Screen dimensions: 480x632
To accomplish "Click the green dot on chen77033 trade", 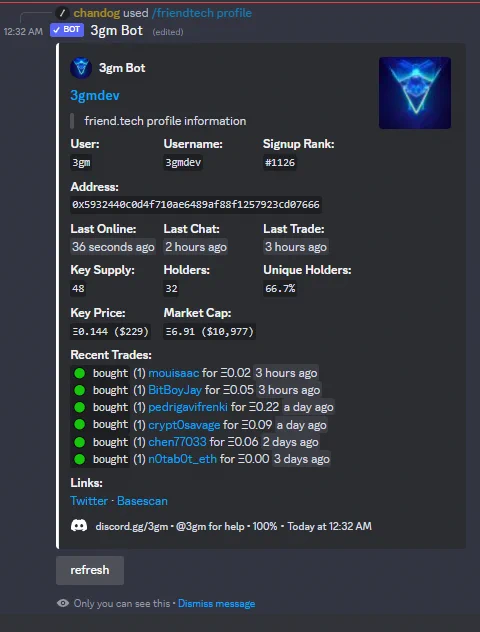I will click(80, 442).
